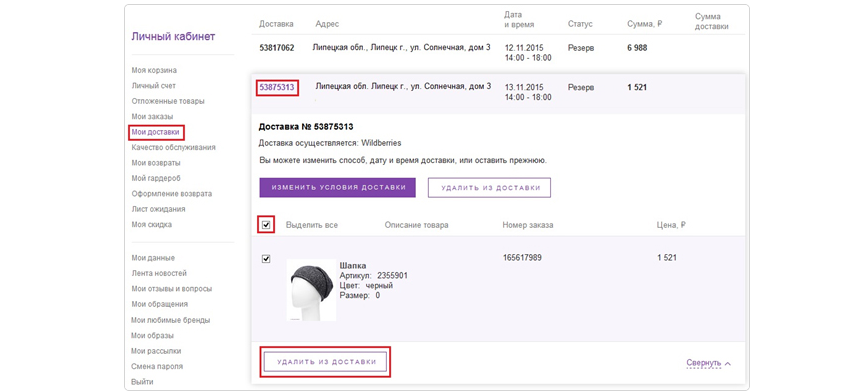Viewport: 847px width, 392px height.
Task: Go to Мои образы
Action: [152, 335]
